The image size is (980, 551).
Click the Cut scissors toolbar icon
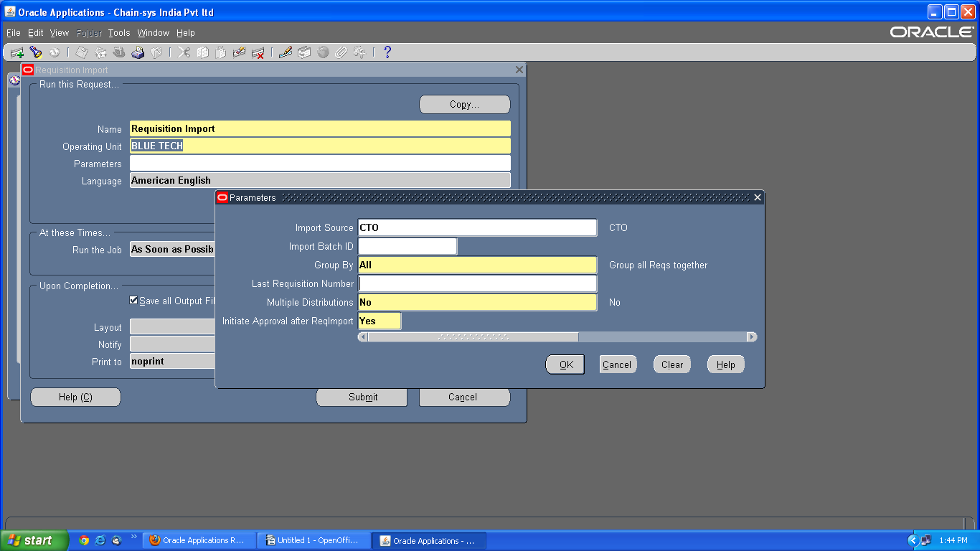point(184,52)
